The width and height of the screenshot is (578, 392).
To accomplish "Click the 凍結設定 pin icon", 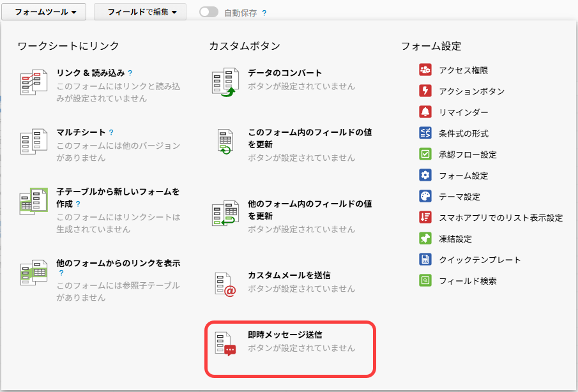I will [x=425, y=238].
